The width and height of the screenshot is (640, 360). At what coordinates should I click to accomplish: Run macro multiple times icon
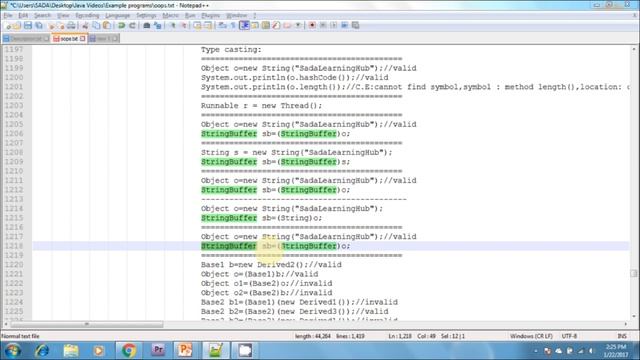(x=344, y=25)
